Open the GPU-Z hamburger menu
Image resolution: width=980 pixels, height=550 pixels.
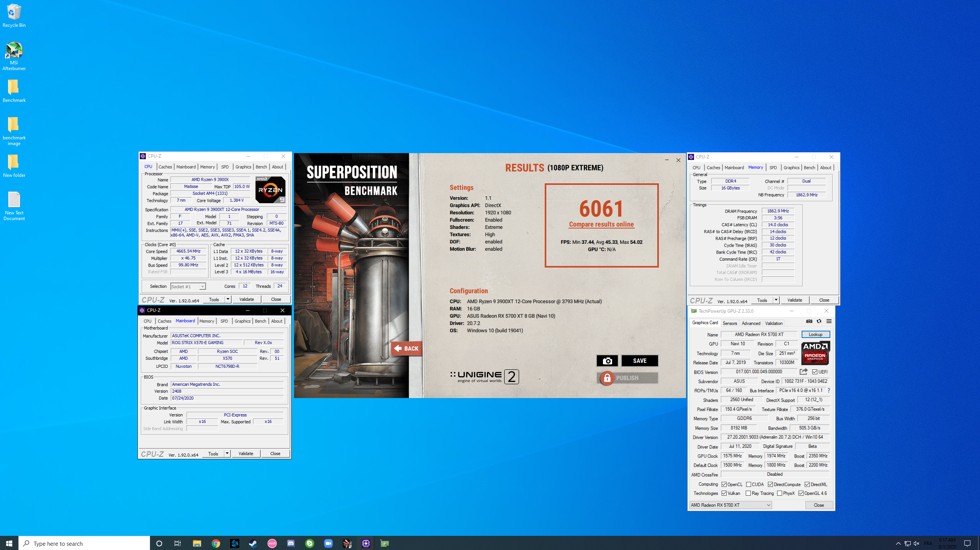[x=829, y=321]
